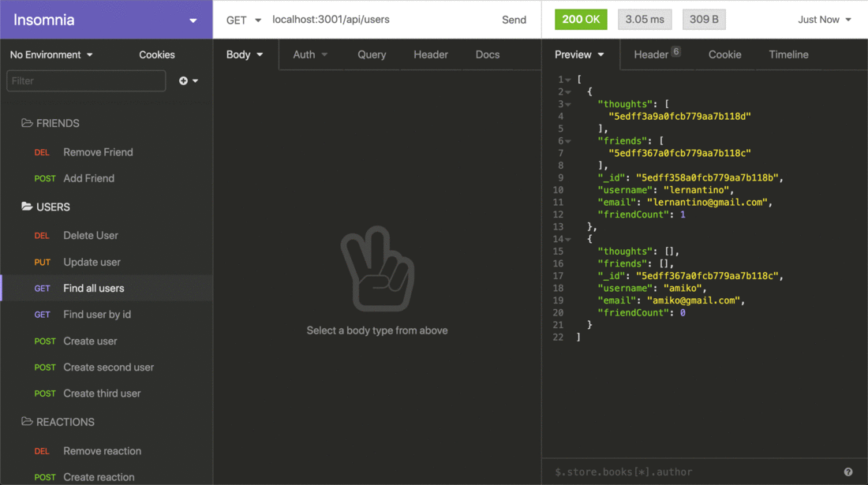Open the Cookies manager
Image resolution: width=868 pixels, height=485 pixels.
(157, 54)
